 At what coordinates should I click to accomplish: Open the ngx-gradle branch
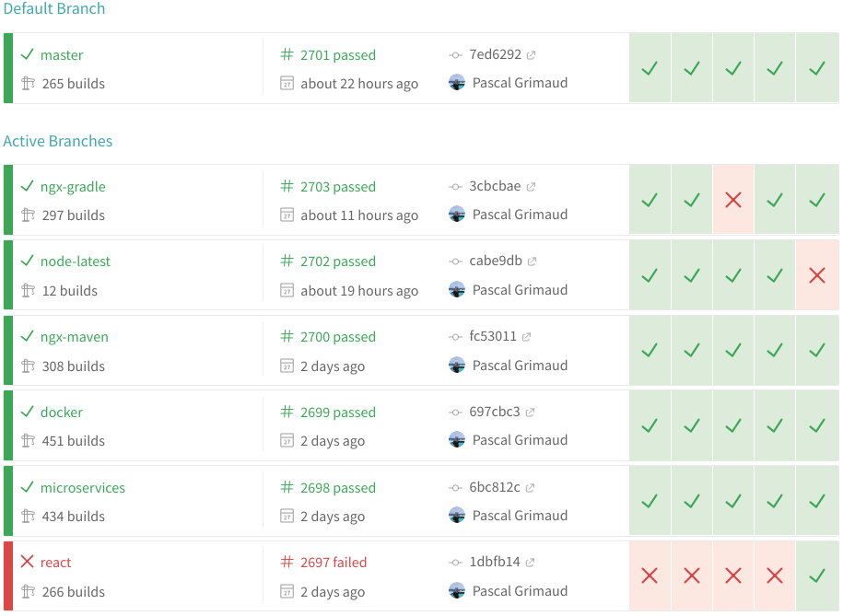[73, 187]
